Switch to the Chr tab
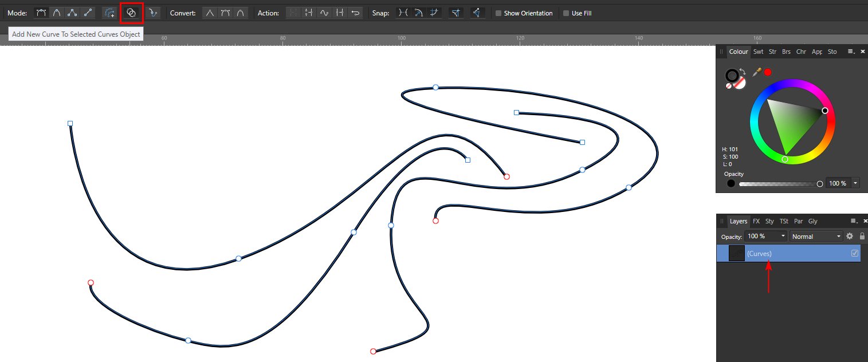This screenshot has width=868, height=362. click(801, 52)
